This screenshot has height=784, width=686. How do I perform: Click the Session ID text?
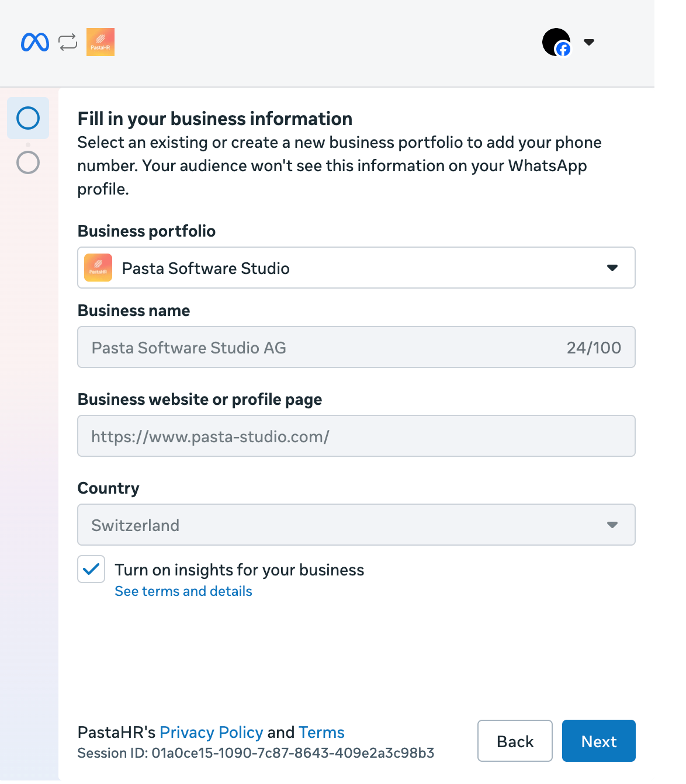(256, 753)
